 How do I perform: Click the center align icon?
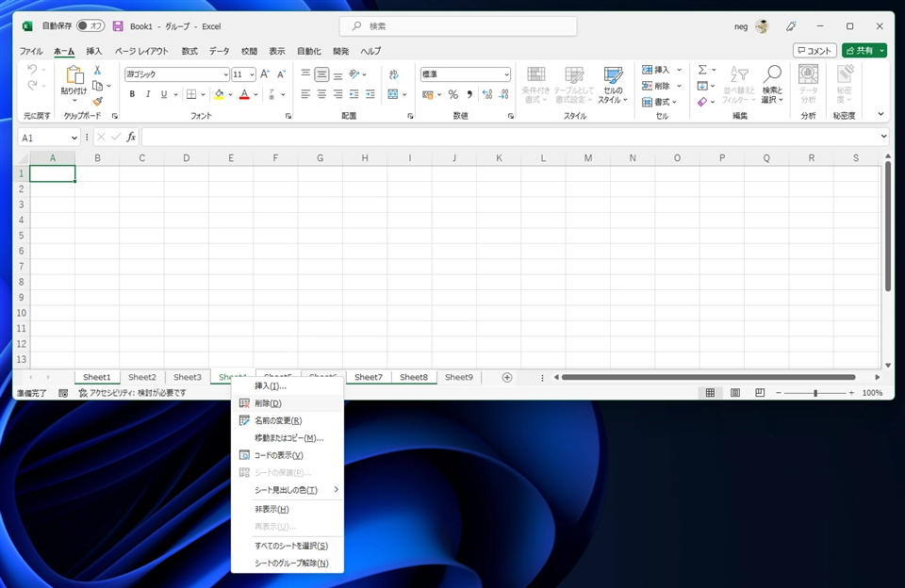pyautogui.click(x=321, y=94)
